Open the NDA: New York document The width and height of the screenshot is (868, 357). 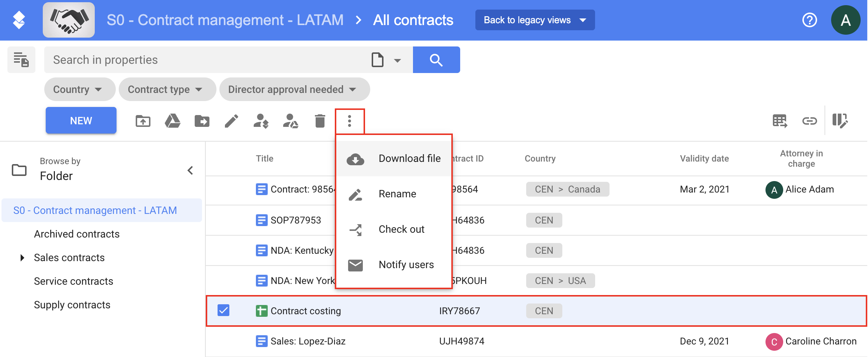[302, 281]
